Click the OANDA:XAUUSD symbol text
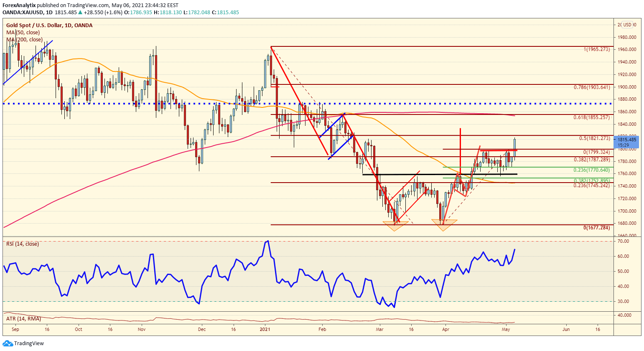Image resolution: width=644 pixels, height=351 pixels. coord(23,13)
